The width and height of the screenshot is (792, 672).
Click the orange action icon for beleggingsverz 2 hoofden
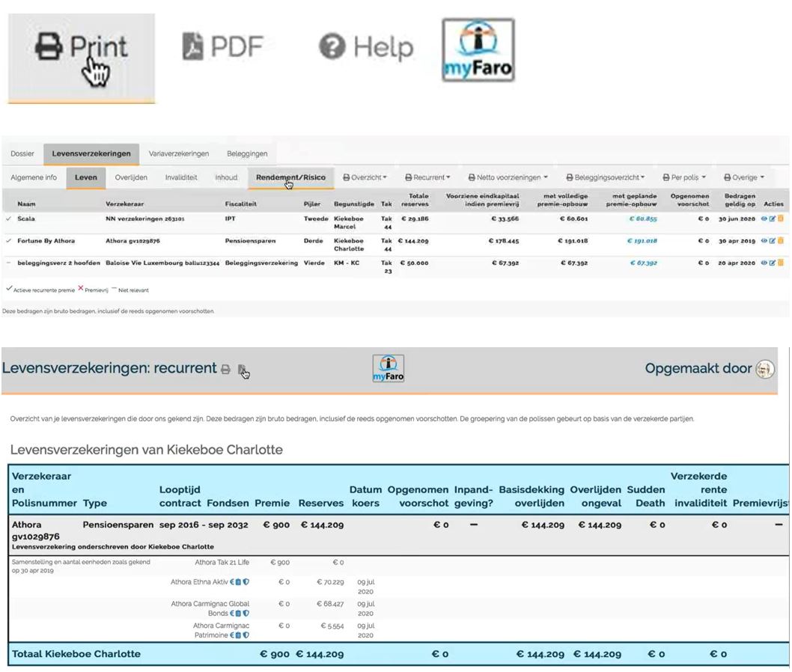[780, 263]
